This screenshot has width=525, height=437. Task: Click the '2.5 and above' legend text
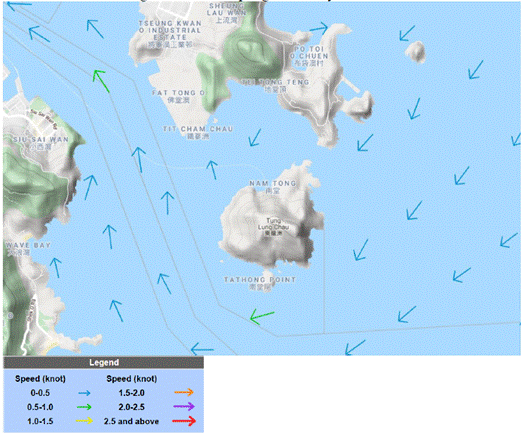pos(131,421)
